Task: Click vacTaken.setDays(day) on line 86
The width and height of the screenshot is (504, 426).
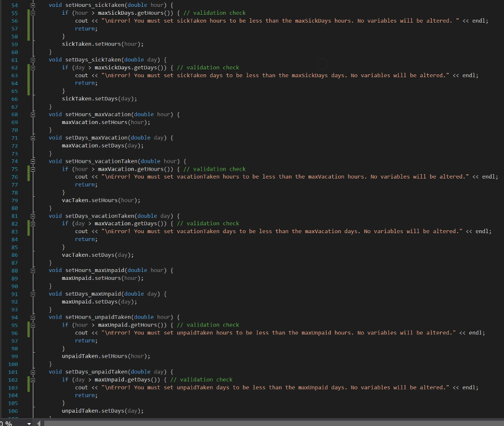Action: pyautogui.click(x=98, y=255)
